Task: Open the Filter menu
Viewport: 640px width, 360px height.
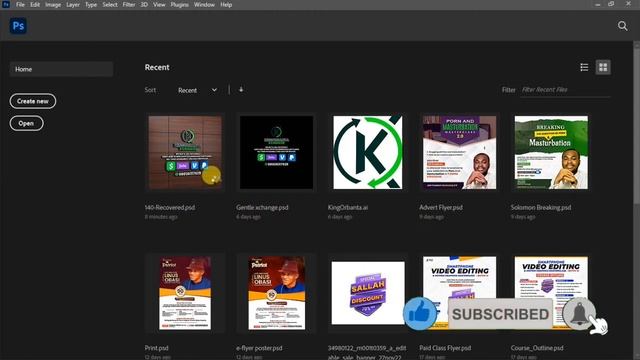Action: tap(129, 5)
